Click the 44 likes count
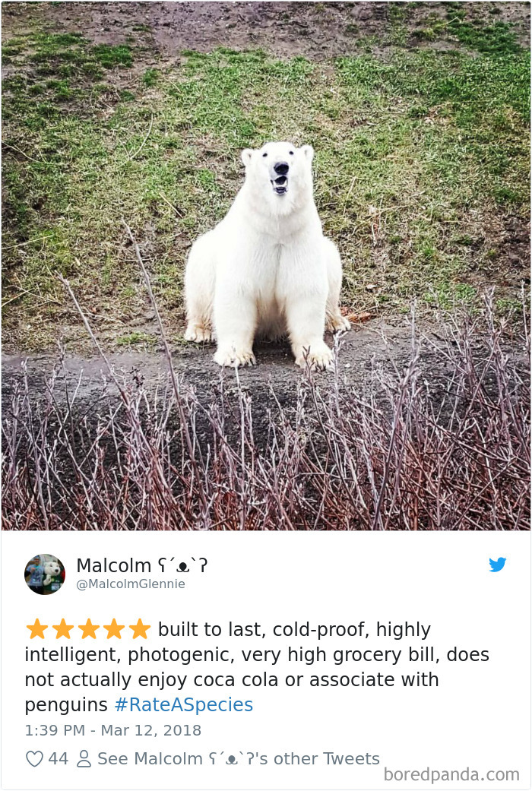 (58, 759)
